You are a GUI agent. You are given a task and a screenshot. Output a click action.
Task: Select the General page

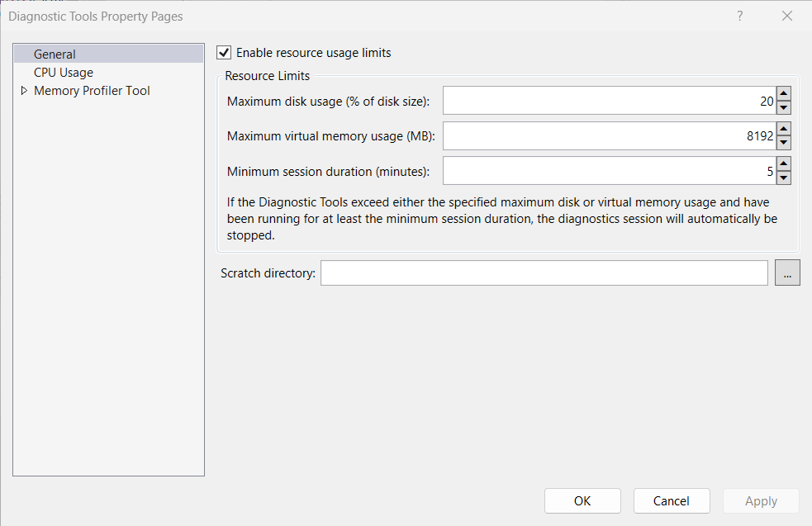tap(55, 54)
